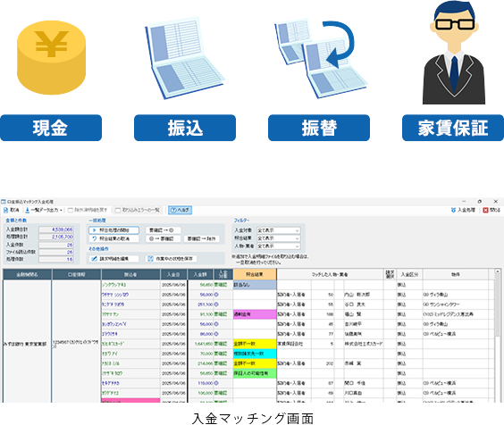
Task: Select the 現金 blue button
Action: tap(51, 128)
